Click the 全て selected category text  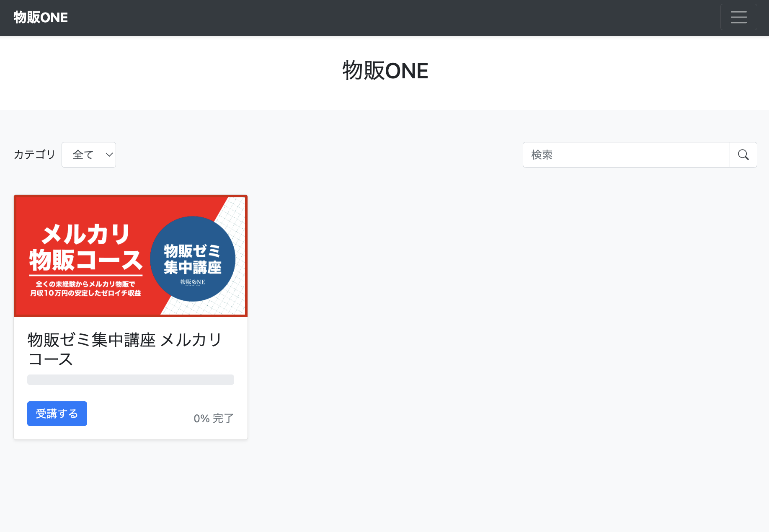click(x=83, y=155)
